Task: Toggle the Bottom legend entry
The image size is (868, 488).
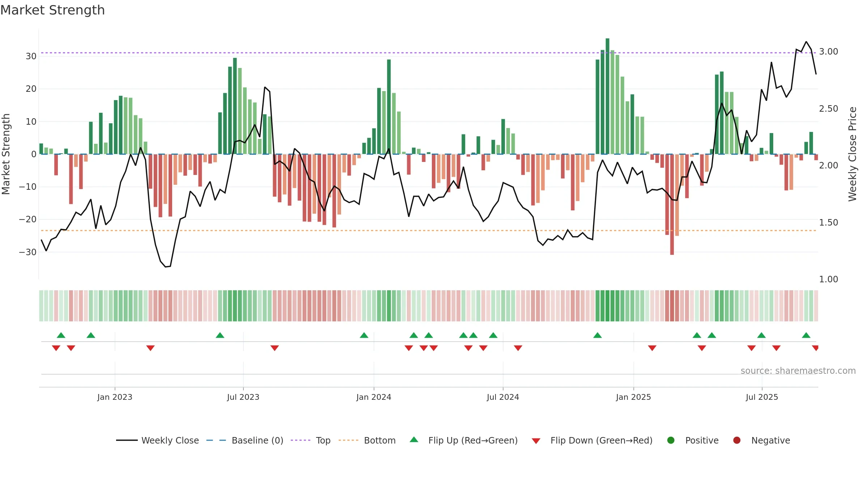Action: [367, 440]
